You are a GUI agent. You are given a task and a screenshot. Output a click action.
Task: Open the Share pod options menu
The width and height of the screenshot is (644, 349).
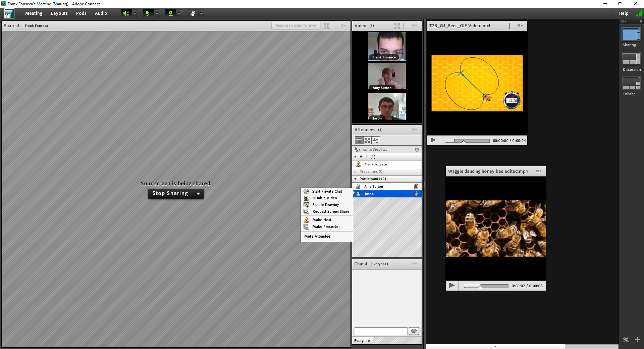coord(343,26)
